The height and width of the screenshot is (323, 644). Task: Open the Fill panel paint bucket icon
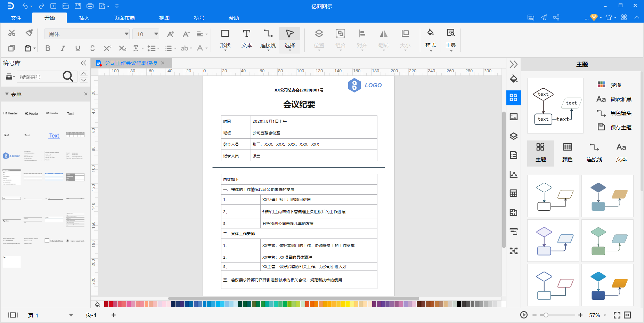tap(514, 79)
